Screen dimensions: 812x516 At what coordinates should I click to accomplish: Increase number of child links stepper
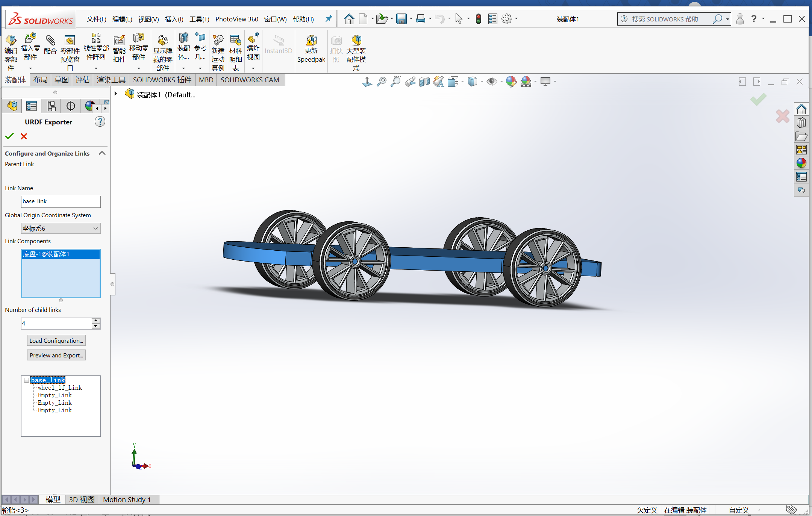(x=96, y=321)
